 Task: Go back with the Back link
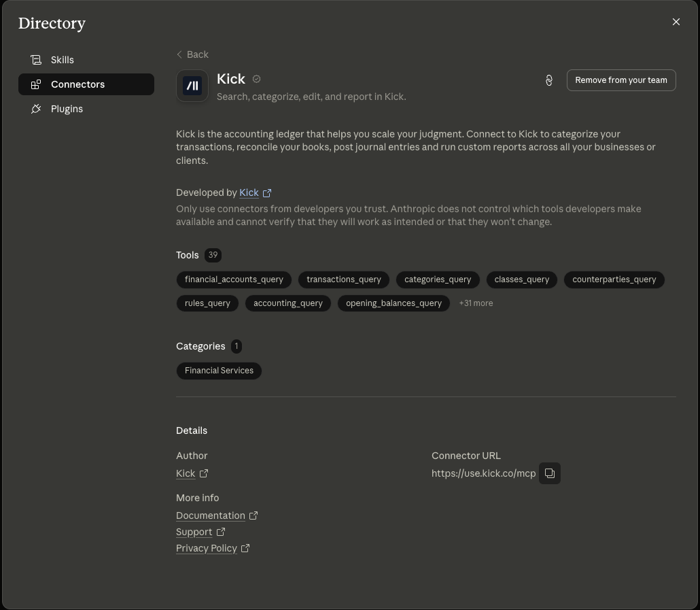[x=192, y=54]
